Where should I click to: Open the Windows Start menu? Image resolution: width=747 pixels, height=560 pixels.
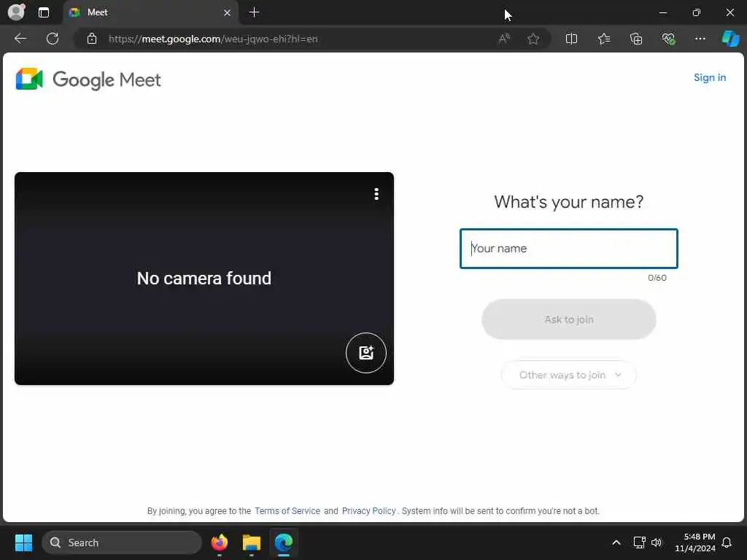pos(23,542)
